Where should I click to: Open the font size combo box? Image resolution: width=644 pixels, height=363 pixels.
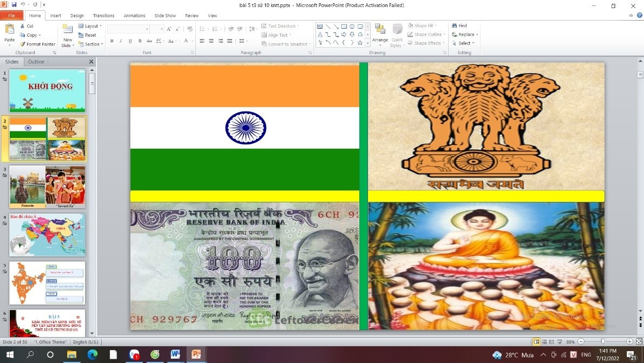(156, 29)
